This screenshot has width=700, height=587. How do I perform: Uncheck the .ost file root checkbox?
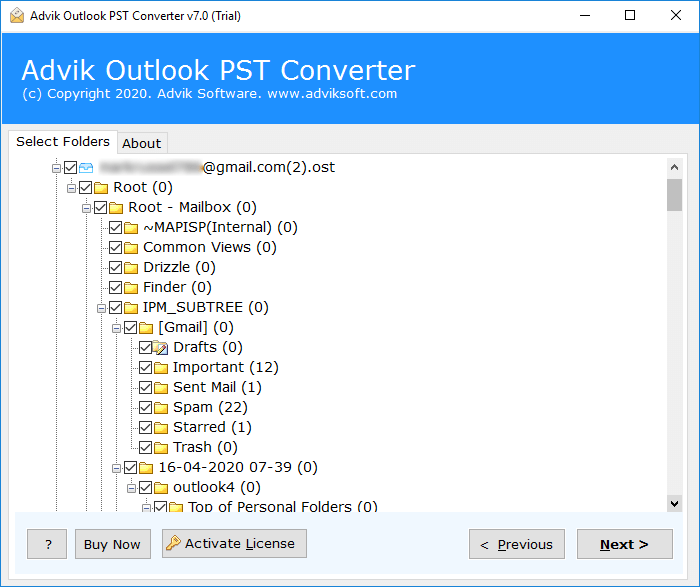pyautogui.click(x=71, y=167)
